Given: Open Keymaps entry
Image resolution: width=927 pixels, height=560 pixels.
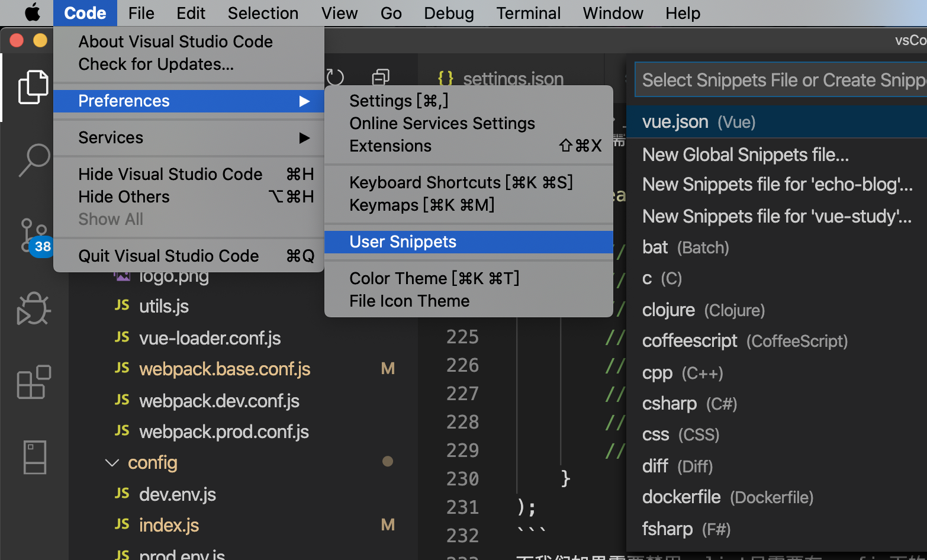Looking at the screenshot, I should pos(469,205).
